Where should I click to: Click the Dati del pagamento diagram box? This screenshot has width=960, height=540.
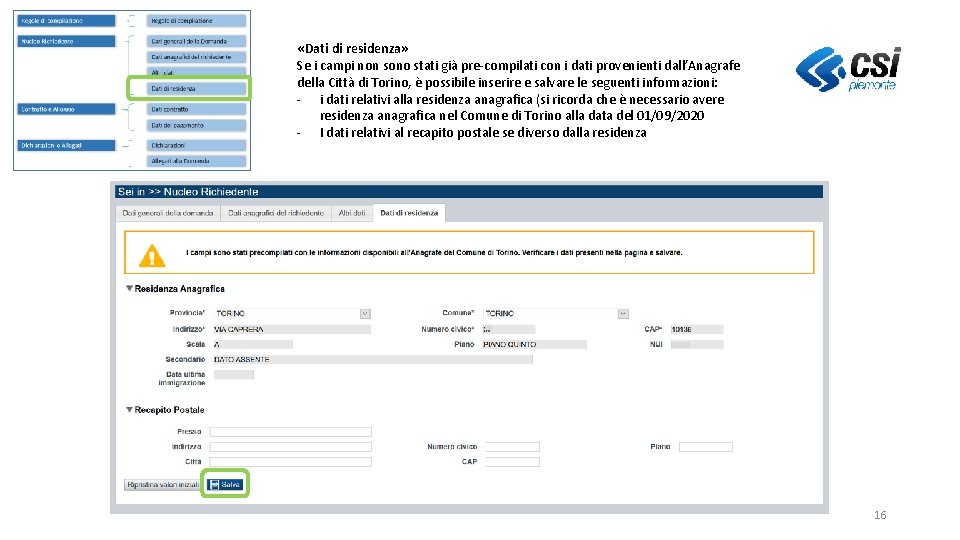pos(196,126)
